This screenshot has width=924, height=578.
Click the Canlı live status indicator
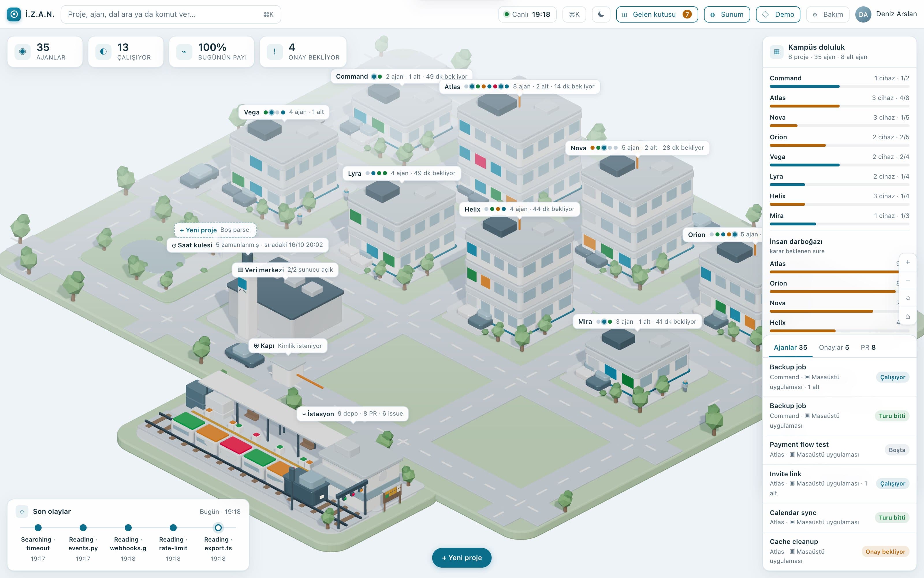pyautogui.click(x=527, y=14)
